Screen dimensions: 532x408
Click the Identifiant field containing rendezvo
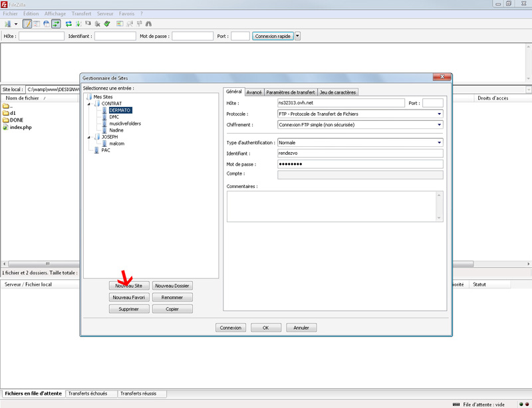tap(360, 153)
